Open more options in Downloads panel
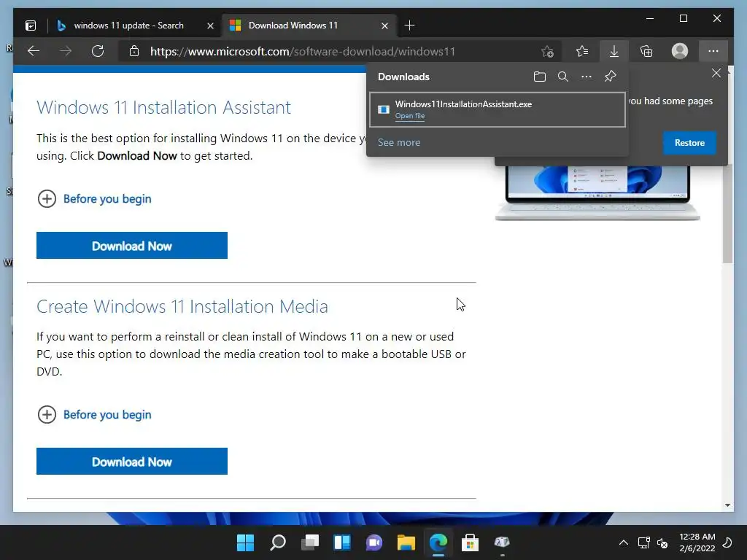The width and height of the screenshot is (747, 560). tap(587, 77)
